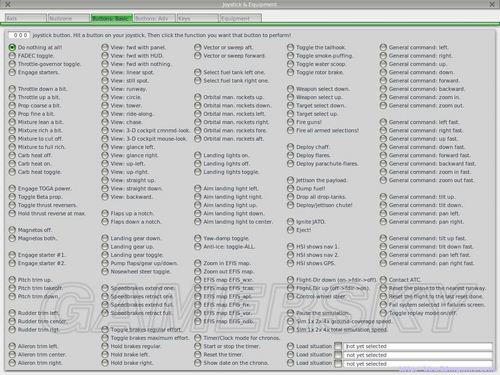Open the Equipment tab
The height and width of the screenshot is (375, 500).
(x=241, y=18)
